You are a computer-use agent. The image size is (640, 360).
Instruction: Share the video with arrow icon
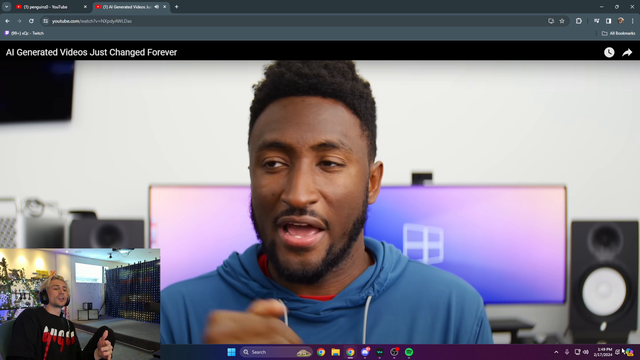tap(627, 52)
